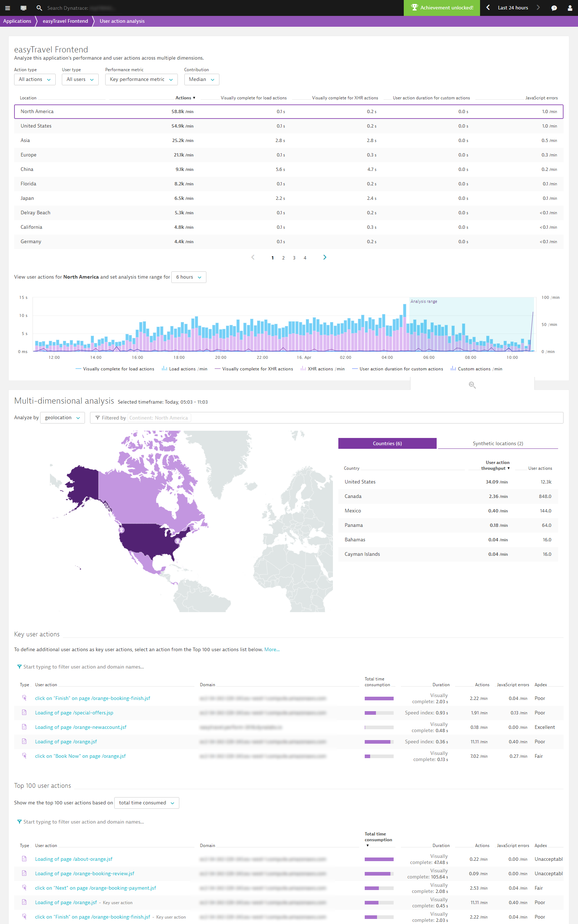578x924 pixels.
Task: Sort locations by Actions column header
Action: (185, 98)
